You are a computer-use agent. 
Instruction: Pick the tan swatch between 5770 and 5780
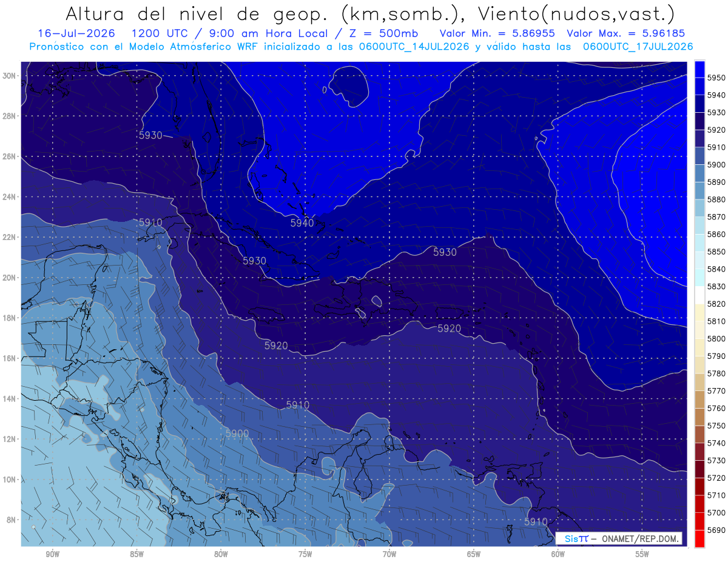(699, 382)
